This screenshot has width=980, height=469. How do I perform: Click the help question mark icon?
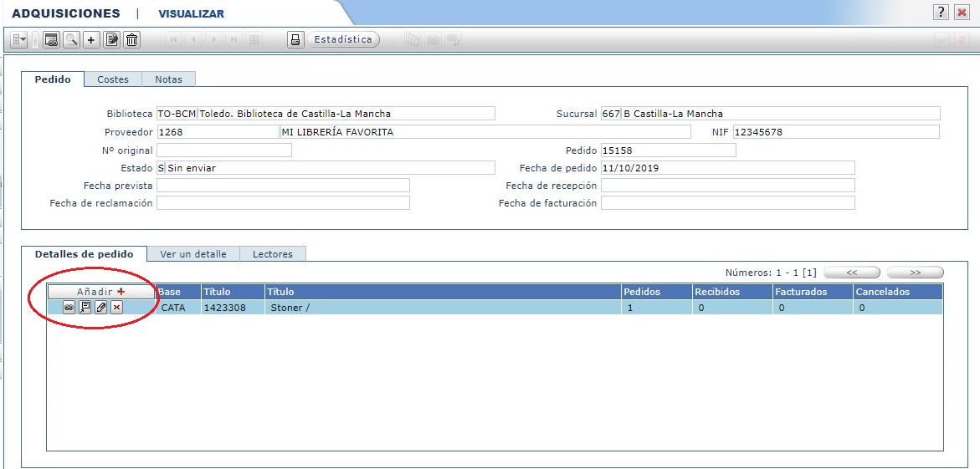pyautogui.click(x=942, y=13)
